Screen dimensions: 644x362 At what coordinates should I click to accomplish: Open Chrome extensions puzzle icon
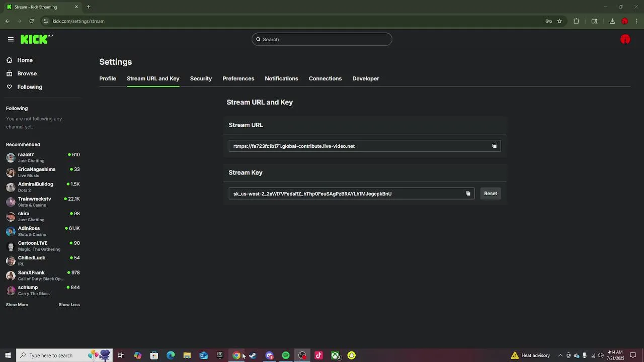577,21
